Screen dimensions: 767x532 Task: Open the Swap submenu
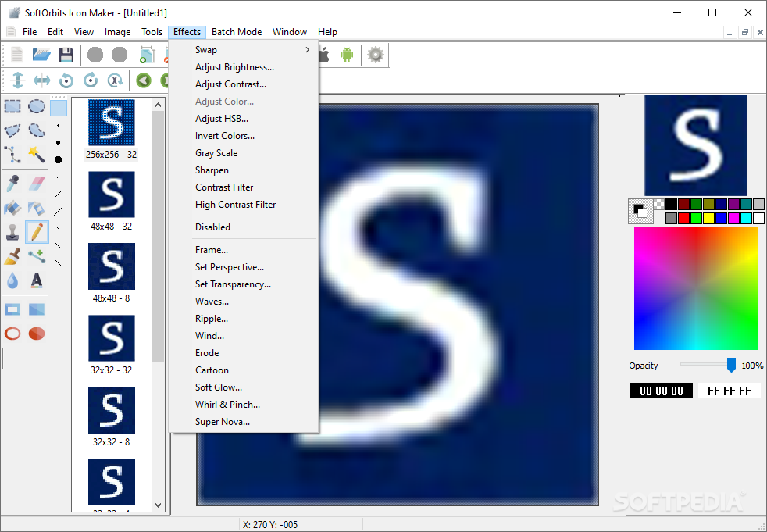coord(244,50)
